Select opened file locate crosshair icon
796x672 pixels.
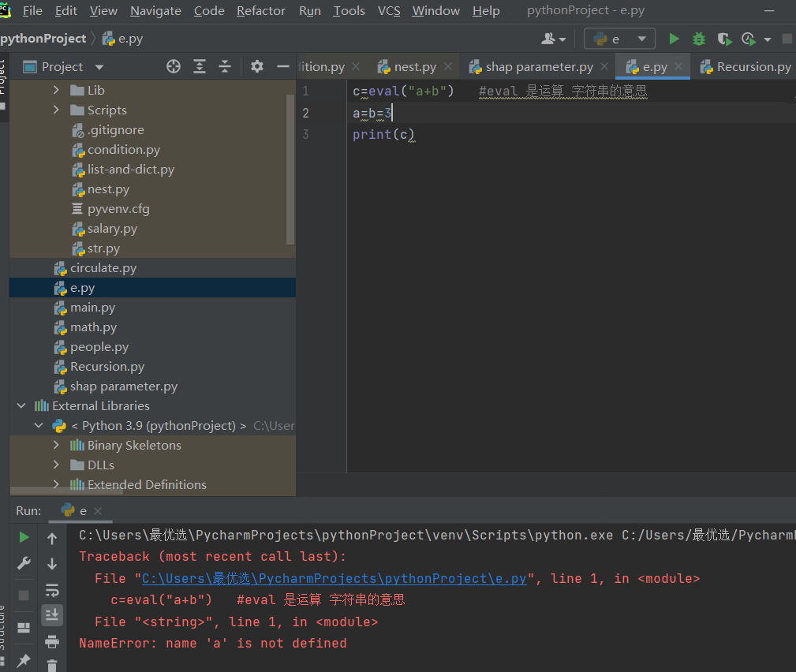pyautogui.click(x=174, y=66)
